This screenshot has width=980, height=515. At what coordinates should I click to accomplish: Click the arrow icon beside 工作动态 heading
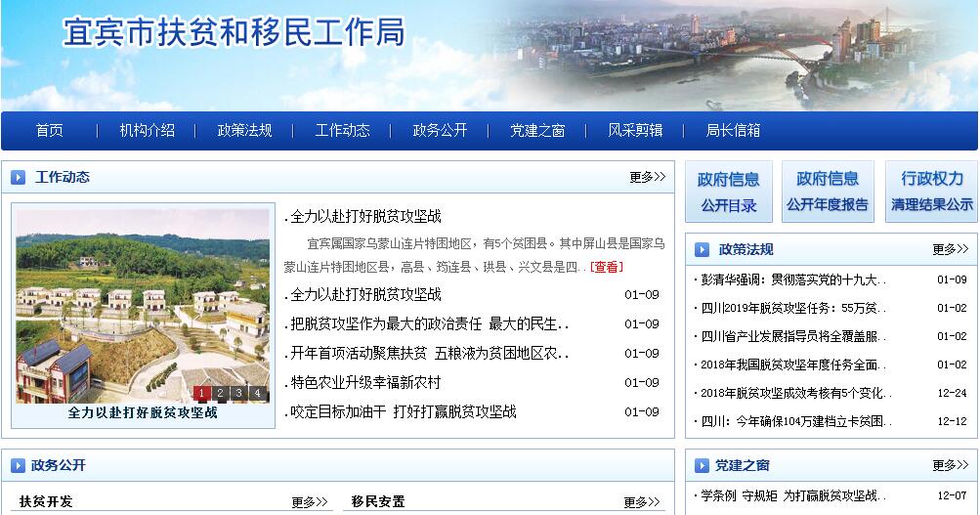click(19, 177)
